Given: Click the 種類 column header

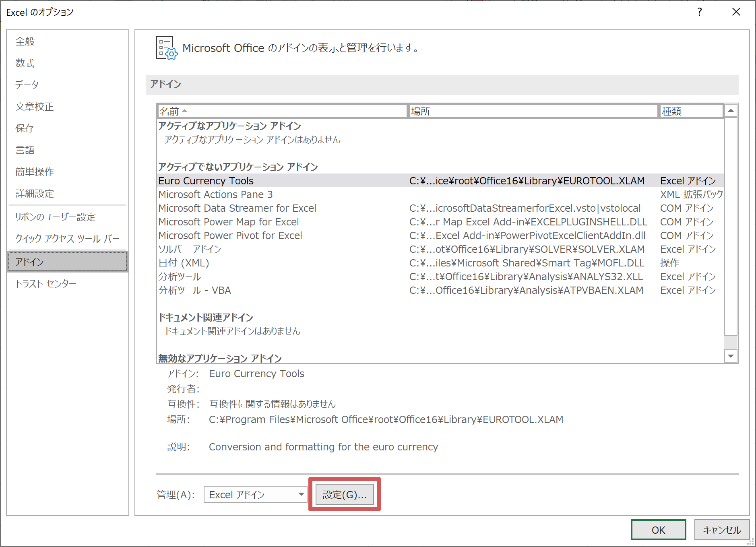Looking at the screenshot, I should tap(690, 111).
